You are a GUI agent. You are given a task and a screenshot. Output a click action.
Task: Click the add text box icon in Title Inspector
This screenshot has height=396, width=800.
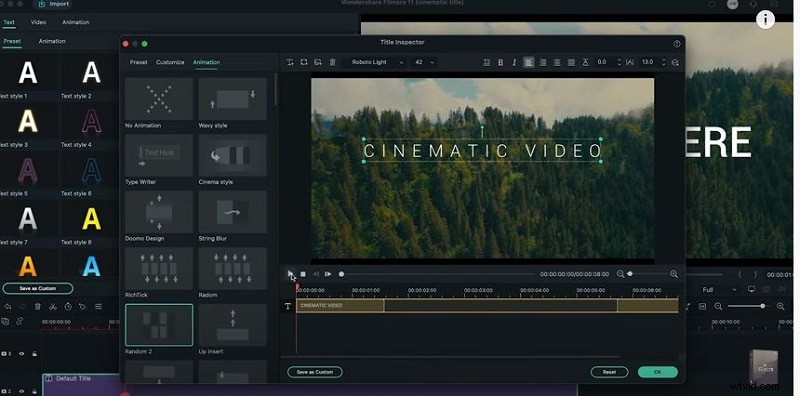[x=290, y=62]
